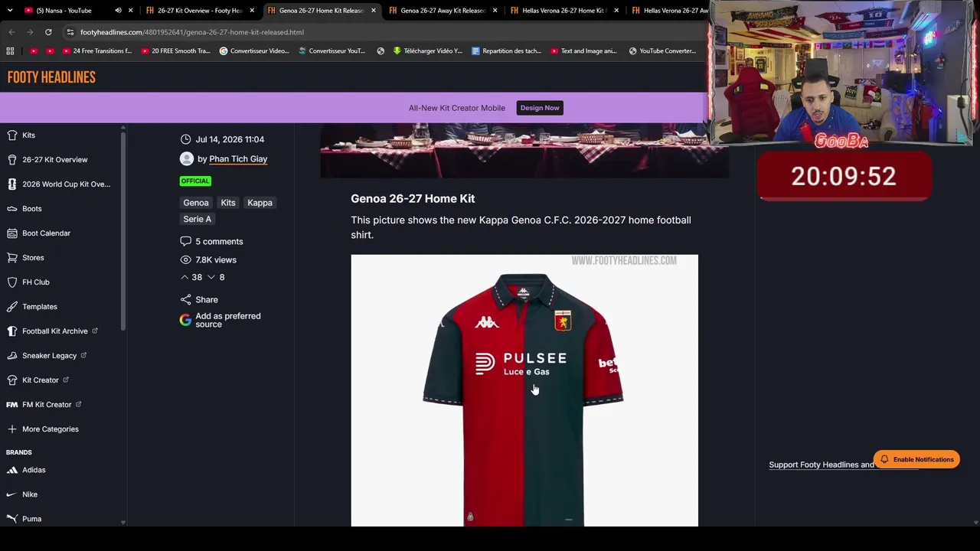The height and width of the screenshot is (551, 980).
Task: Click the sidebar scrollbar thumb
Action: click(x=123, y=230)
